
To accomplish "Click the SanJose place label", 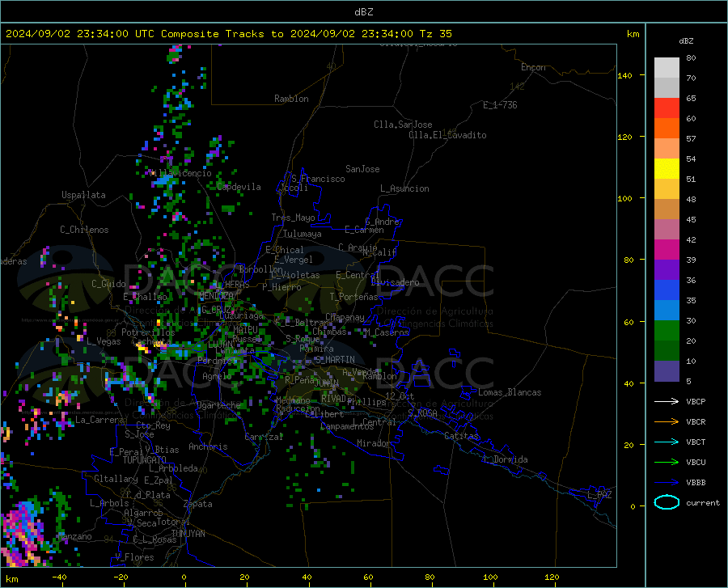I will coord(362,169).
